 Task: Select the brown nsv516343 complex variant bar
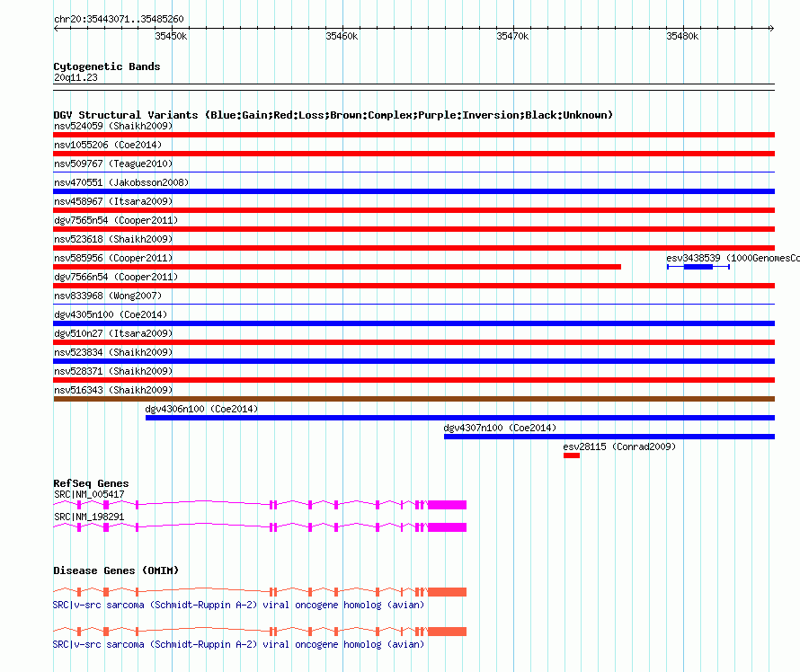pos(413,399)
